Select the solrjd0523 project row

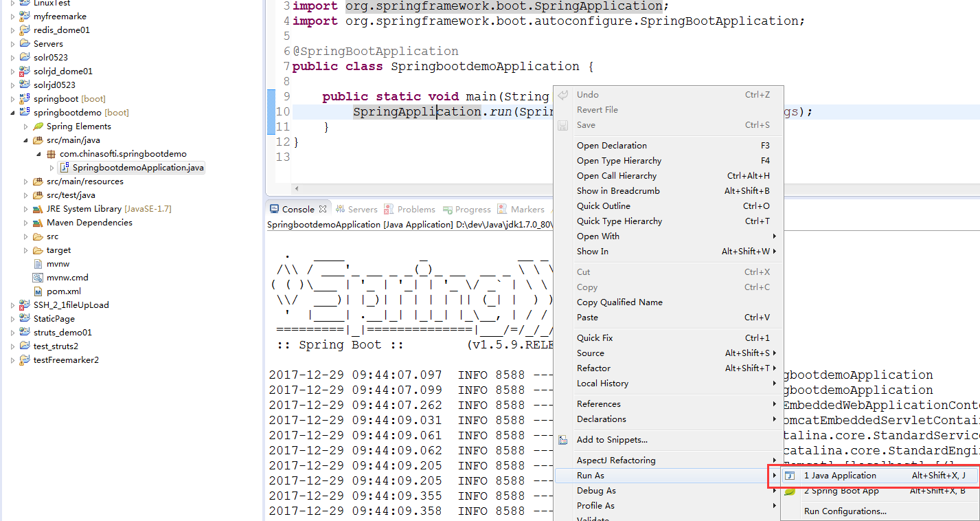(55, 85)
